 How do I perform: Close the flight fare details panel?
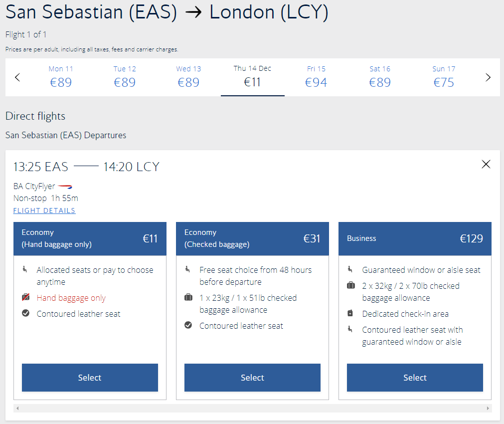point(486,165)
